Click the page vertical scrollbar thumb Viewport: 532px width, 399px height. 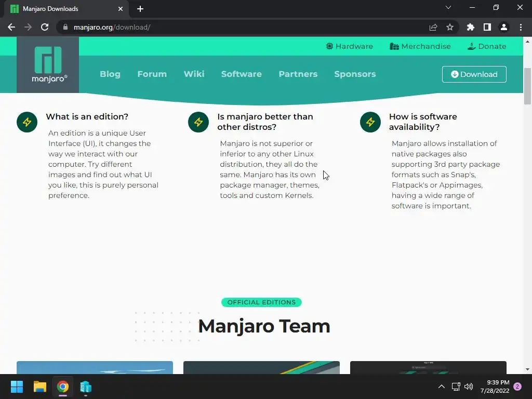(x=527, y=86)
